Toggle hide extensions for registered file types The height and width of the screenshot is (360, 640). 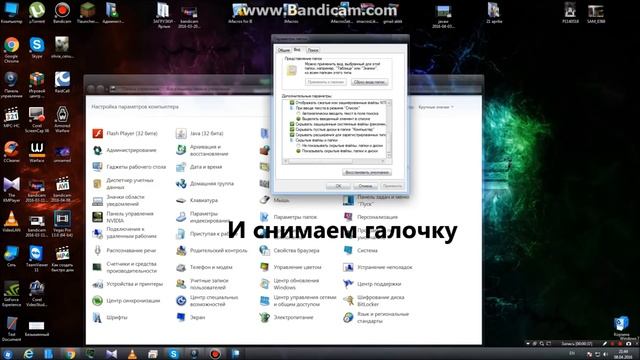[292, 135]
